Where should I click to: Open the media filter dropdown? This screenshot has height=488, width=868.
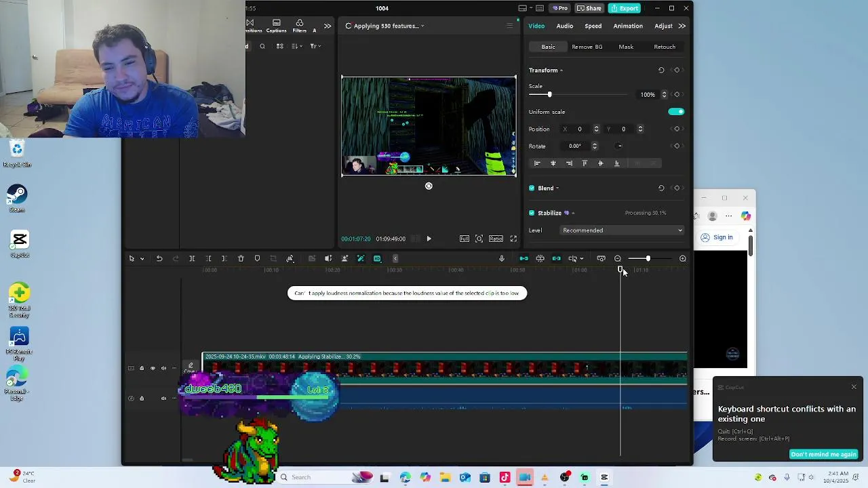click(x=315, y=46)
